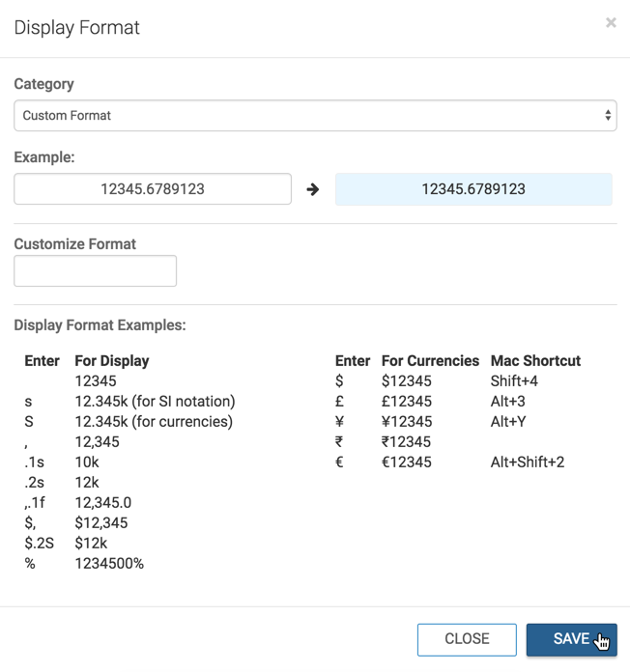The height and width of the screenshot is (672, 630).
Task: Click the 'For Currencies' column header
Action: (430, 361)
